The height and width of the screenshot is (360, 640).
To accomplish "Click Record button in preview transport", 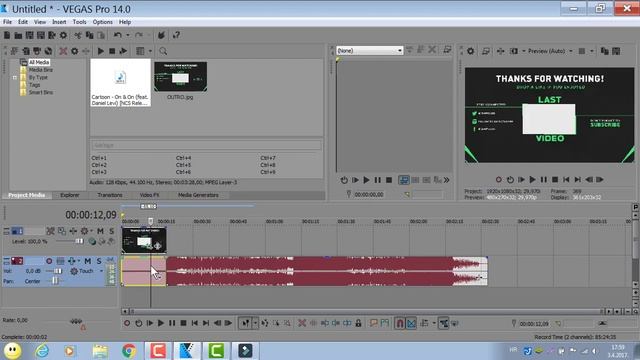I will 499,180.
